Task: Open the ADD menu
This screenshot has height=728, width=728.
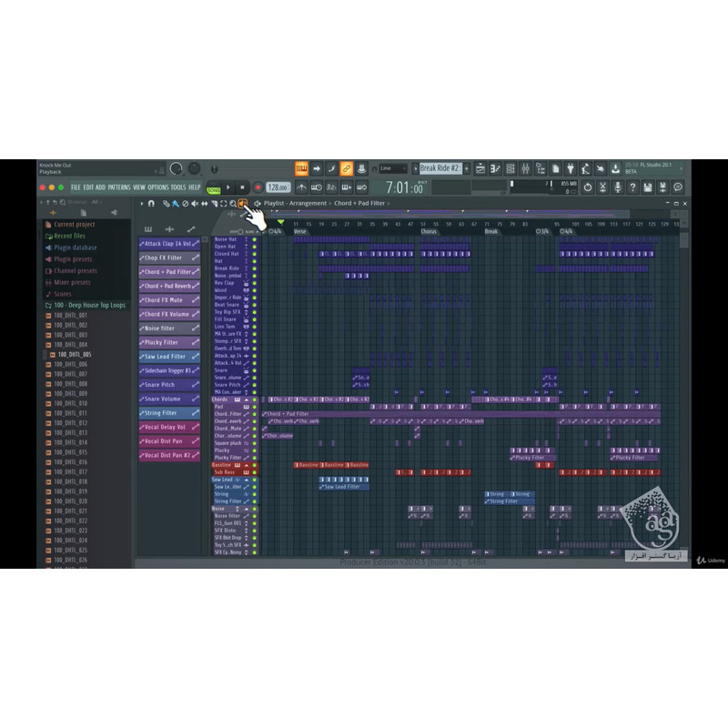Action: coord(100,187)
